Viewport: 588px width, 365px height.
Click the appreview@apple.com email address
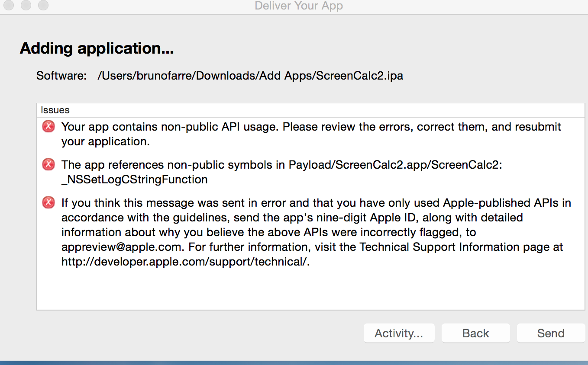120,247
